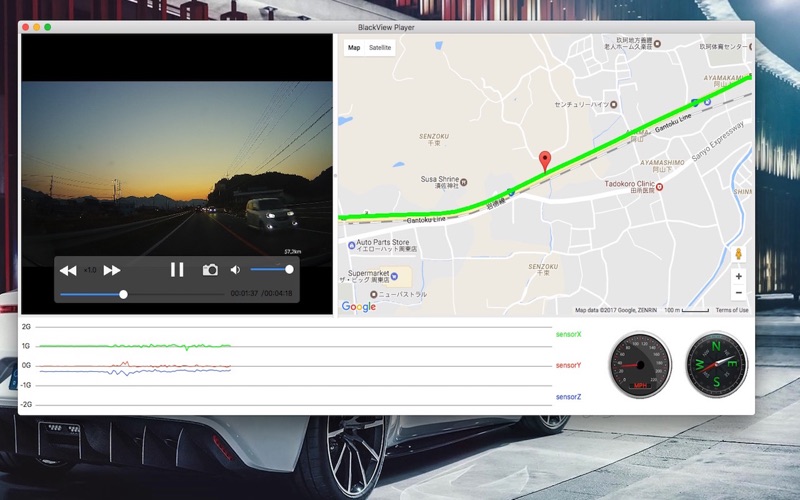Click the 老人ホーム久楽荘 map marker
Viewport: 800px width, 500px height.
[658, 44]
